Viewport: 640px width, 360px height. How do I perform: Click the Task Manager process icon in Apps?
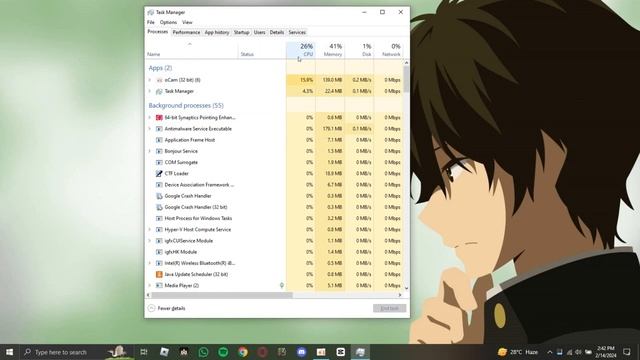(159, 91)
